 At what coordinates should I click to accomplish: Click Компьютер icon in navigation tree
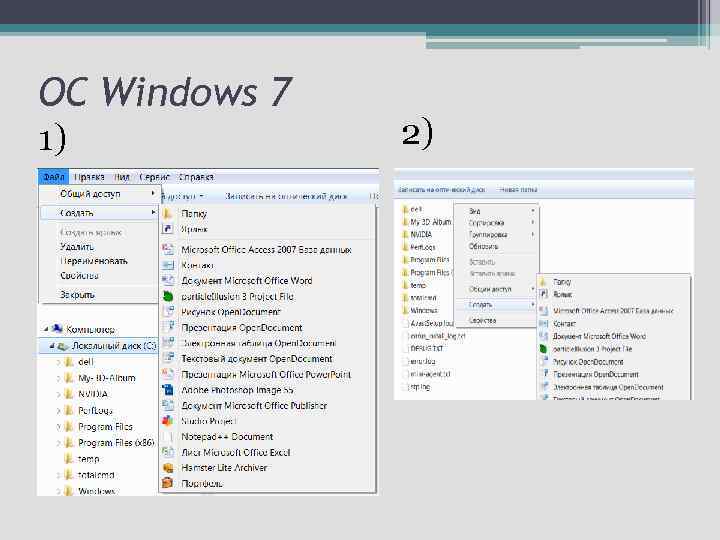click(x=57, y=329)
